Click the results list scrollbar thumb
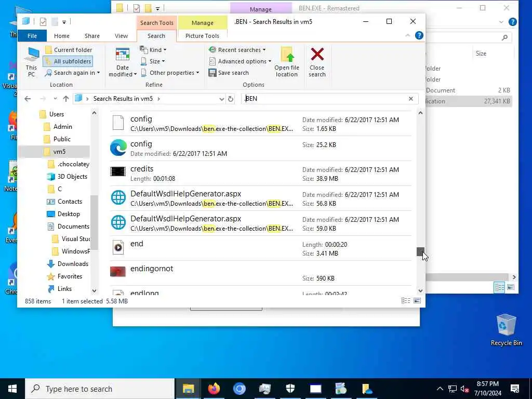 click(420, 252)
